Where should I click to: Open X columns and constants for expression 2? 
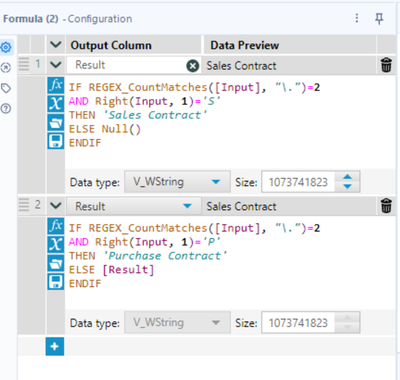55,244
